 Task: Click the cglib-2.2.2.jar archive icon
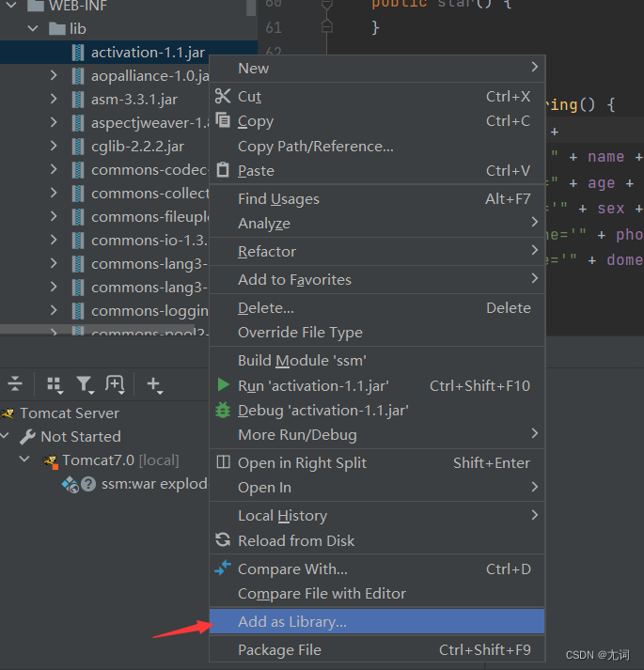point(78,147)
